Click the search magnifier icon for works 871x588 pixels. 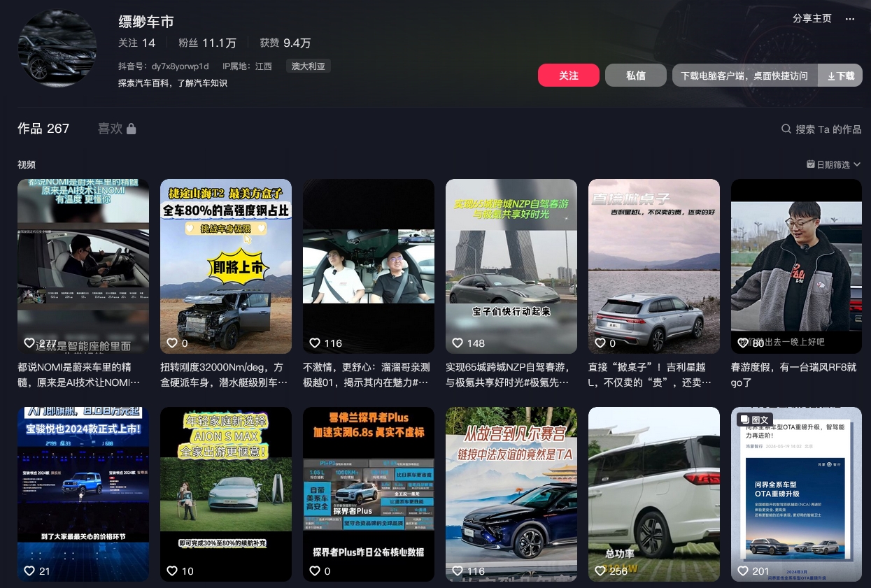[x=786, y=129]
